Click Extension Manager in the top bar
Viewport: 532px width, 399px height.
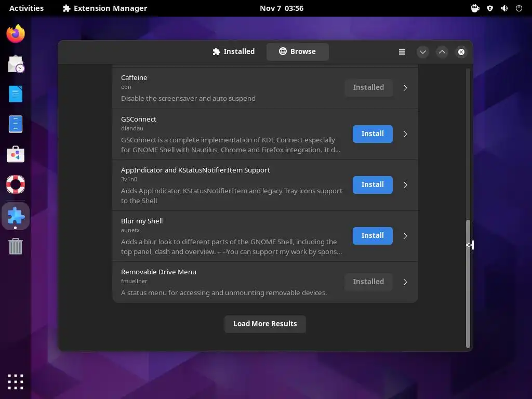pyautogui.click(x=105, y=8)
